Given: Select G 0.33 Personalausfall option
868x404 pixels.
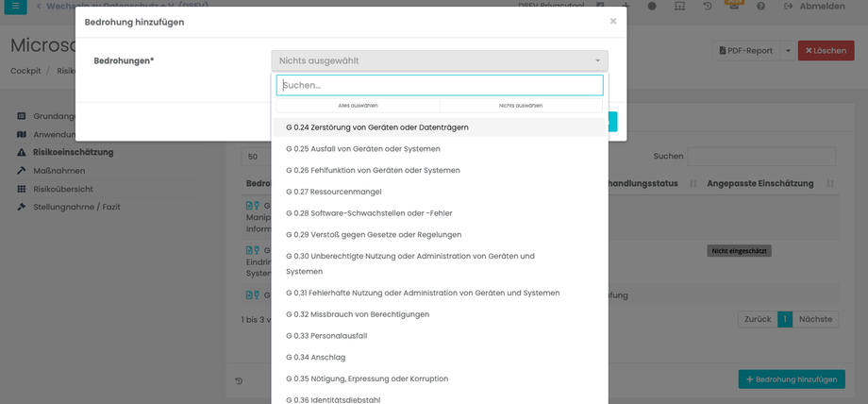Looking at the screenshot, I should pos(440,336).
